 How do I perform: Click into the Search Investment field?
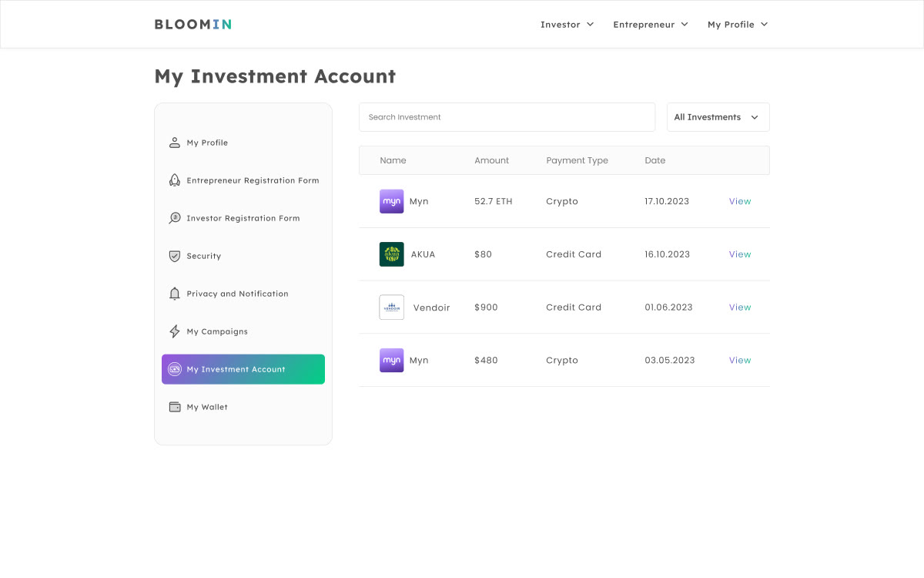tap(507, 117)
